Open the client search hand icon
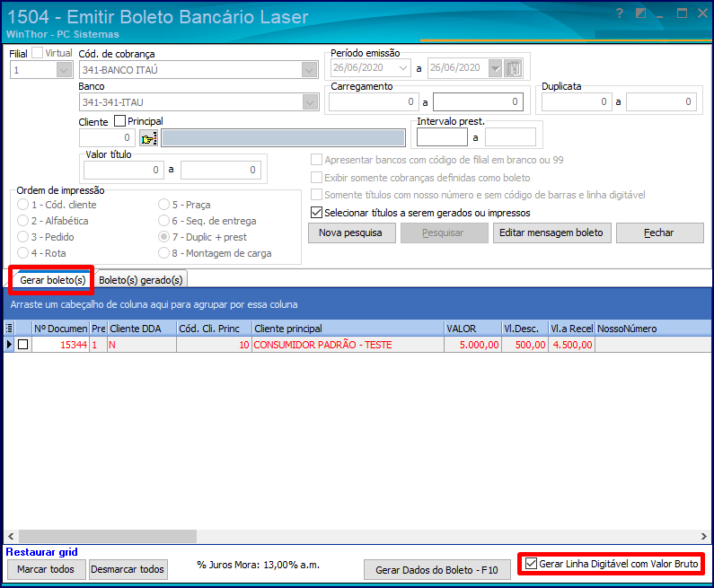714x588 pixels. [148, 138]
